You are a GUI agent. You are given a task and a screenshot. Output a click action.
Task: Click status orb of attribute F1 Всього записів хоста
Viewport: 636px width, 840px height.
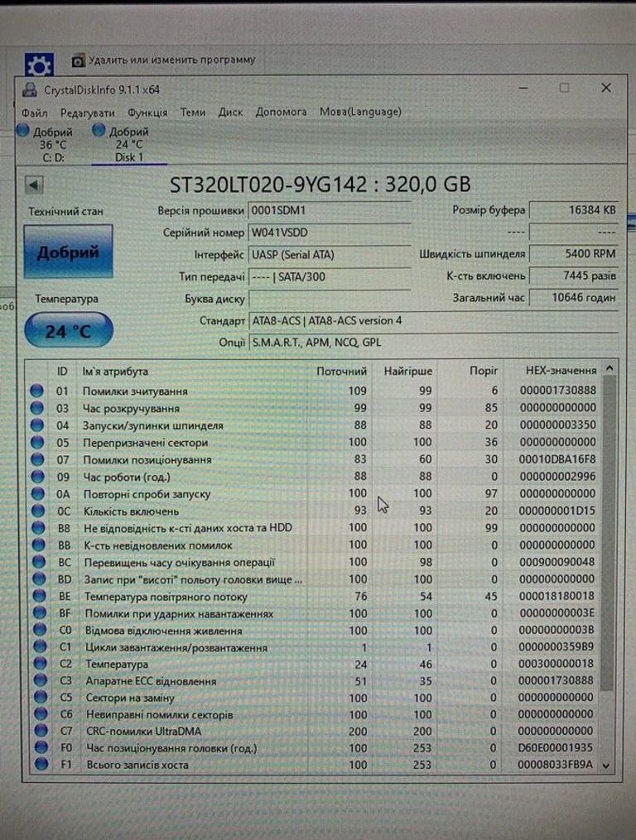[x=41, y=765]
